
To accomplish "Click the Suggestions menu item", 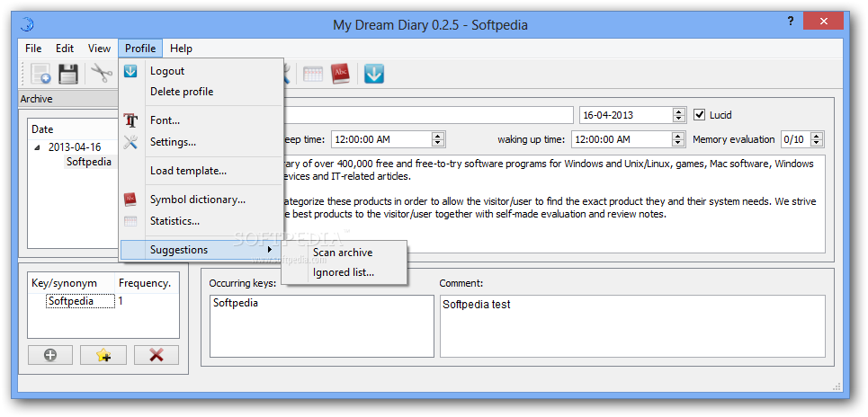I will 201,250.
